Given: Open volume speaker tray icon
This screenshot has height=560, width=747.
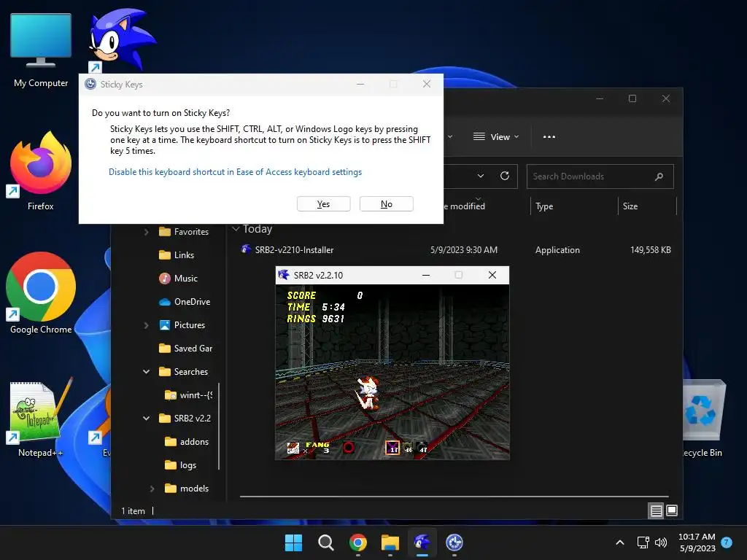Looking at the screenshot, I should click(x=661, y=542).
